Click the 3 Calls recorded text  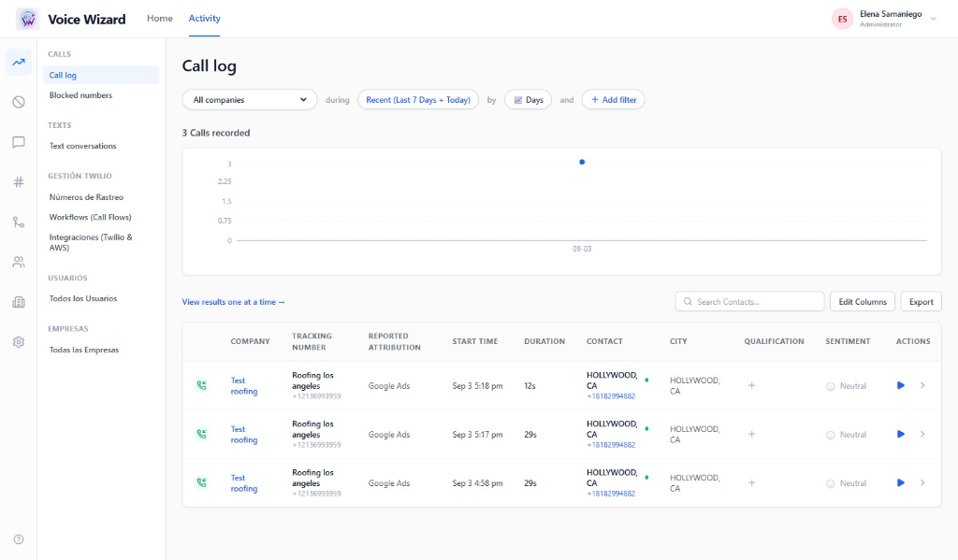coord(216,133)
